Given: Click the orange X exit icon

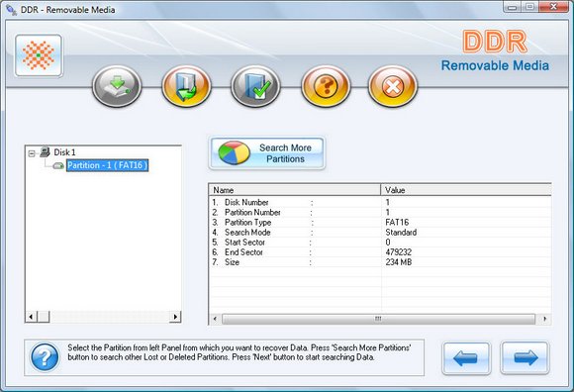Looking at the screenshot, I should pyautogui.click(x=393, y=86).
